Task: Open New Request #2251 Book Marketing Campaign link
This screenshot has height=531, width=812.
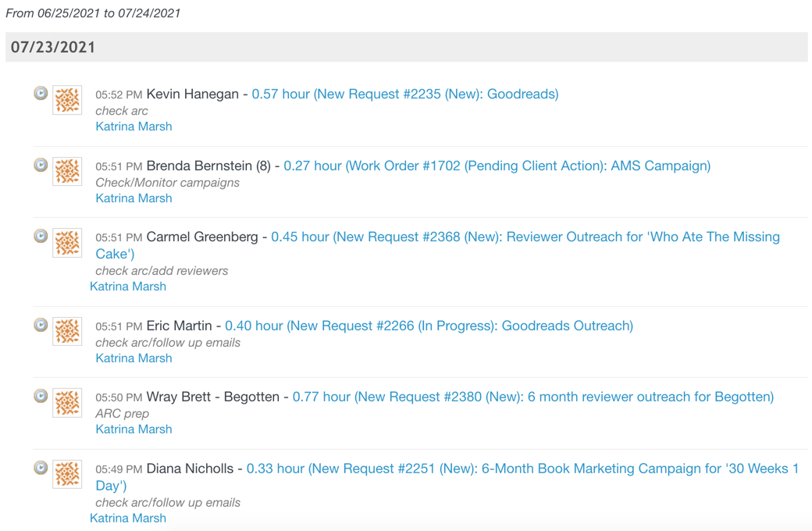Action: point(447,476)
